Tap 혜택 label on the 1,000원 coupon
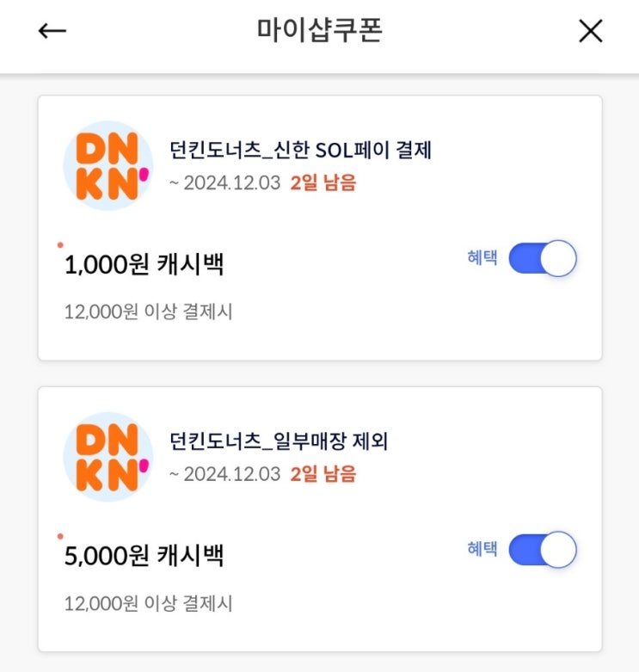This screenshot has height=672, width=639. coord(482,258)
